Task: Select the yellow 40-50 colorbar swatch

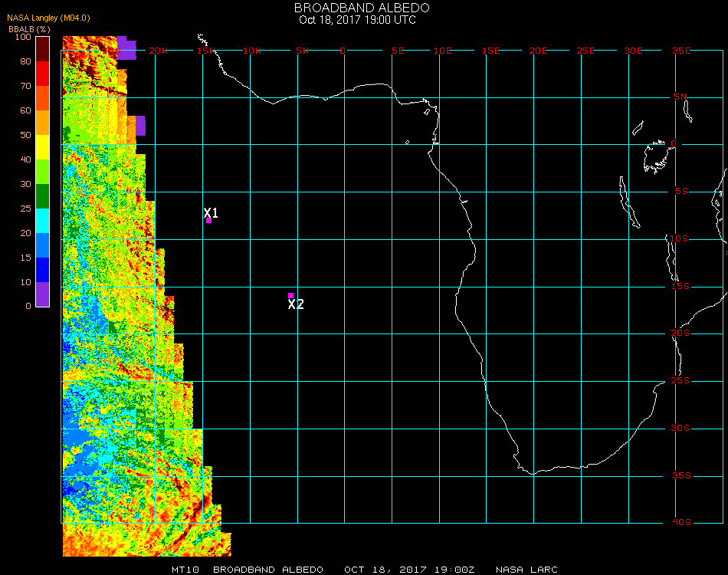Action: point(43,147)
